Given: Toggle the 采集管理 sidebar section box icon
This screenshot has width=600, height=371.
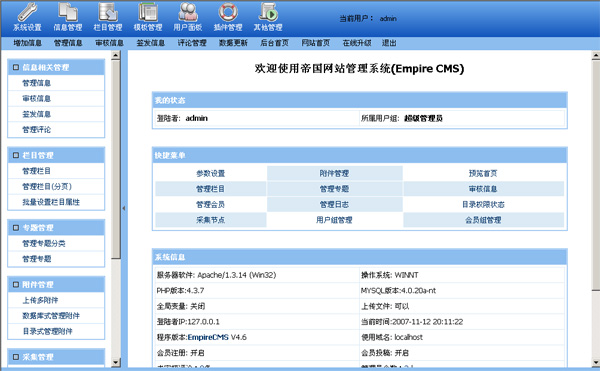Looking at the screenshot, I should 16,357.
